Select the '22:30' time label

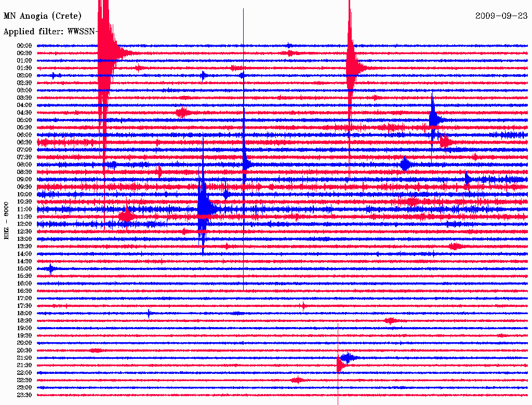pyautogui.click(x=24, y=380)
